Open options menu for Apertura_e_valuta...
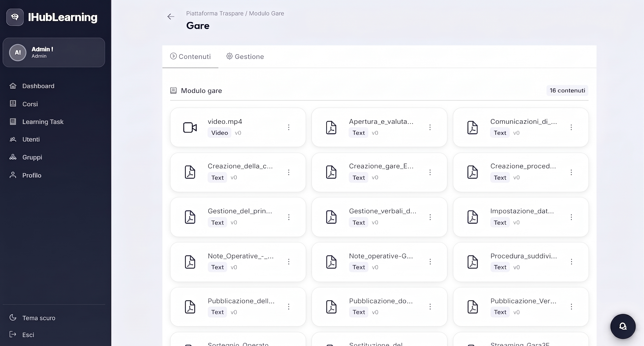Screen dimensions: 644x346 click(430, 127)
